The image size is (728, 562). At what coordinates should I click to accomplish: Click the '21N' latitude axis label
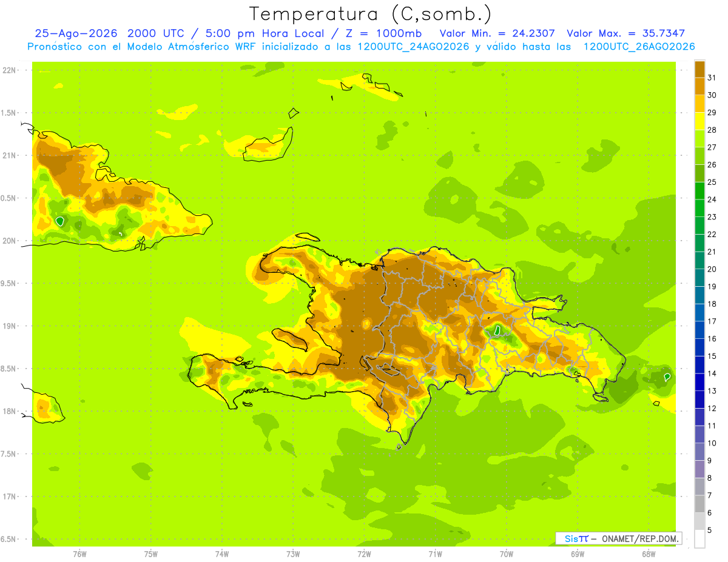(x=10, y=155)
